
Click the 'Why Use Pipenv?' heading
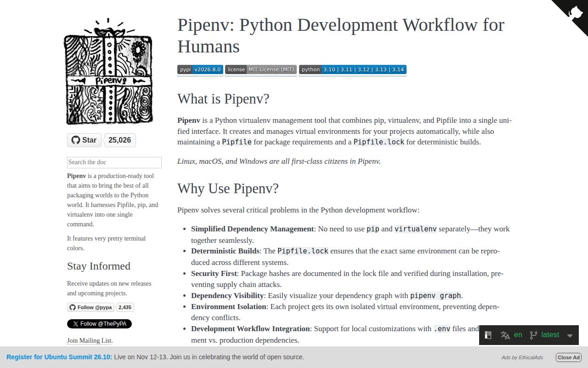point(228,189)
